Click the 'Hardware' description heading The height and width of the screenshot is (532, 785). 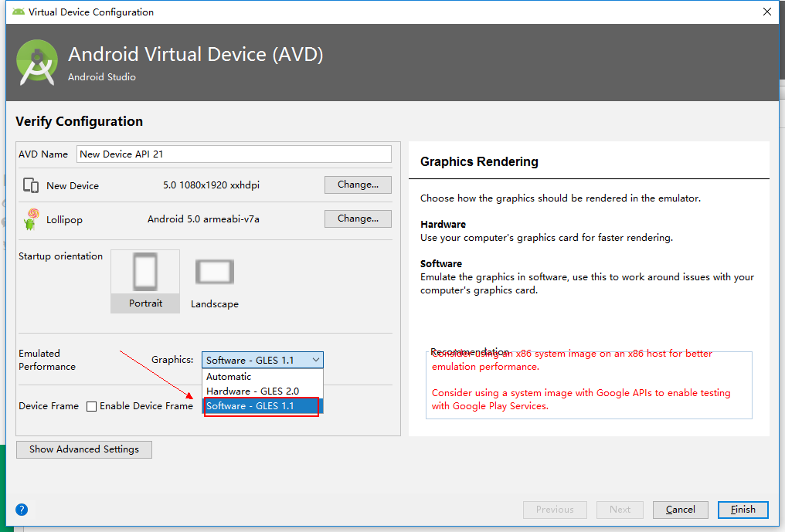point(443,224)
